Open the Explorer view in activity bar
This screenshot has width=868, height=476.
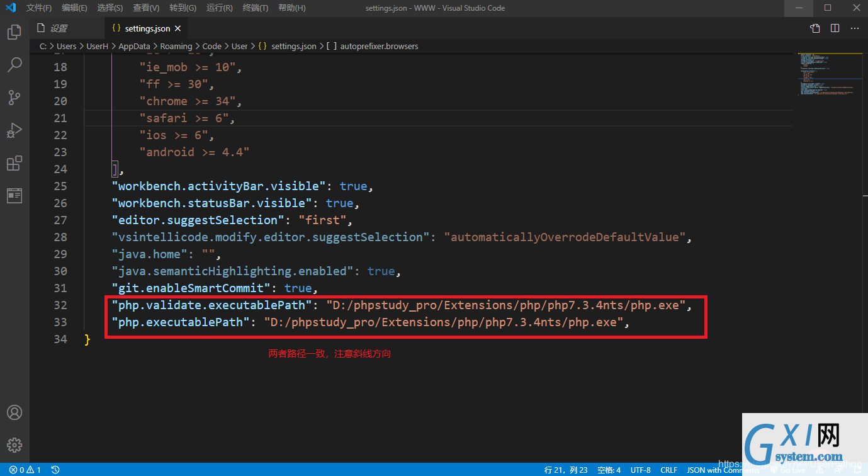[14, 31]
